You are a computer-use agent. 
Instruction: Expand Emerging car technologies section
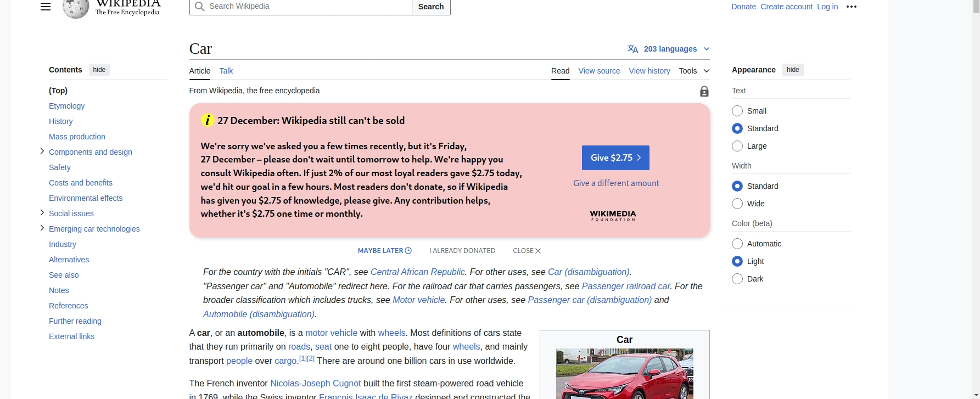pyautogui.click(x=42, y=228)
